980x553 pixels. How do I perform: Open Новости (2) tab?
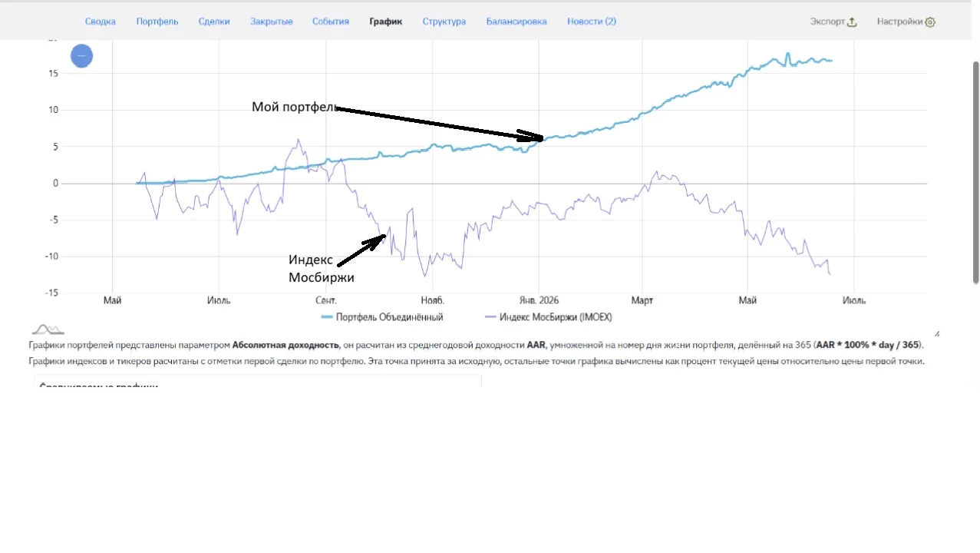[x=592, y=22]
